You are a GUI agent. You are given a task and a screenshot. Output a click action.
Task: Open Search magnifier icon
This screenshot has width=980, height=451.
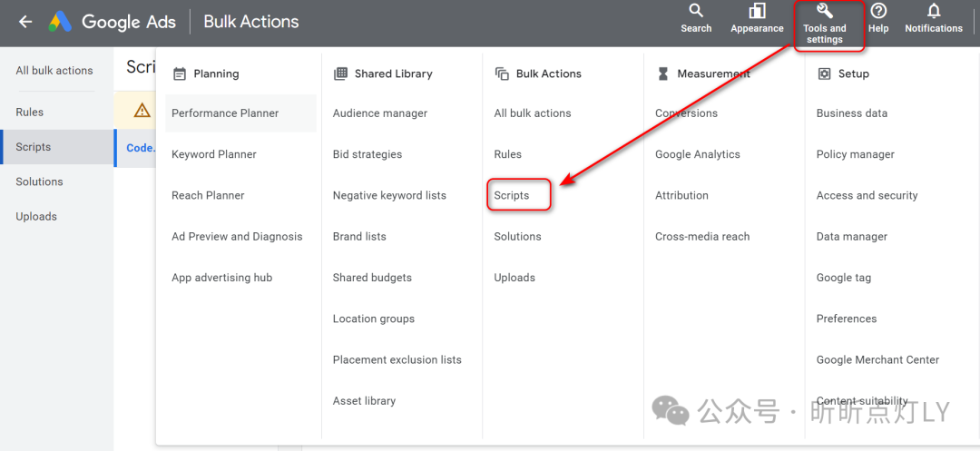(696, 12)
